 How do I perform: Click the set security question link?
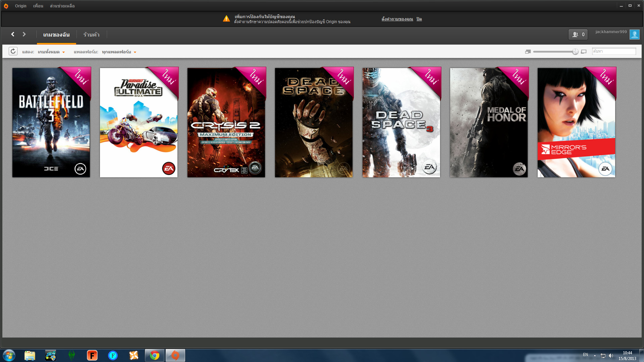(x=397, y=19)
